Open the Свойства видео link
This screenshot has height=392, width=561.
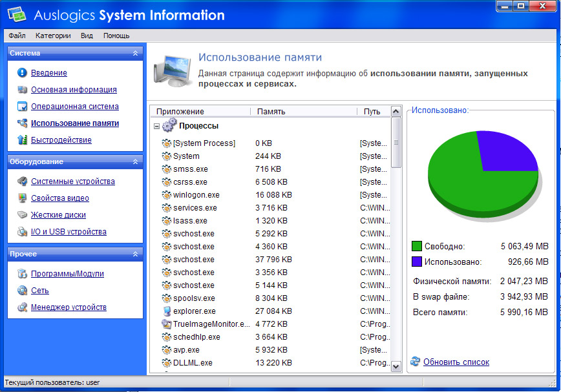click(60, 198)
